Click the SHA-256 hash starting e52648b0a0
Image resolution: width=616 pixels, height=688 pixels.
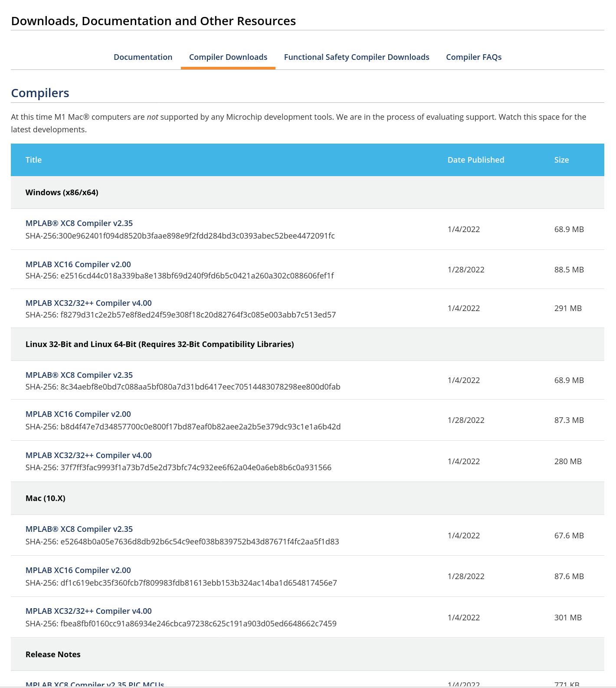pyautogui.click(x=182, y=542)
